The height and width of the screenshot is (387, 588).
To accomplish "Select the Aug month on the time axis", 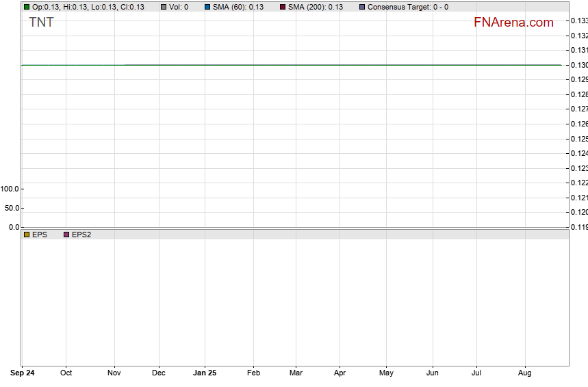I will pyautogui.click(x=525, y=373).
